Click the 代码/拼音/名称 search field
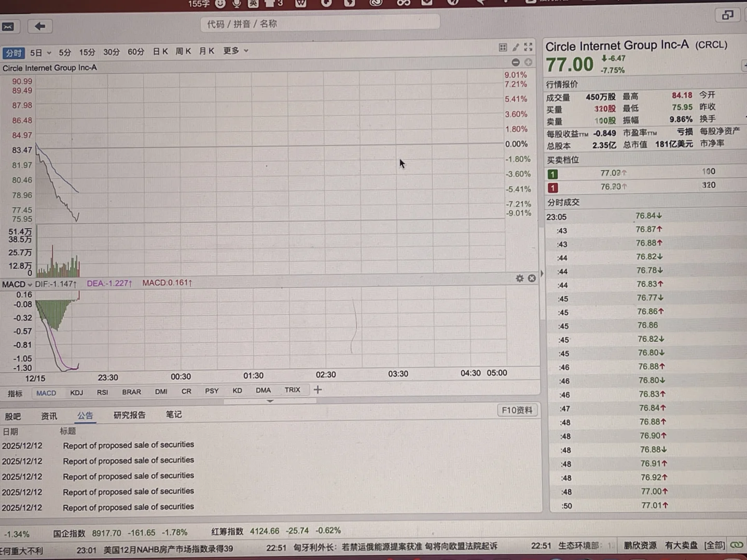747x560 pixels. point(320,23)
